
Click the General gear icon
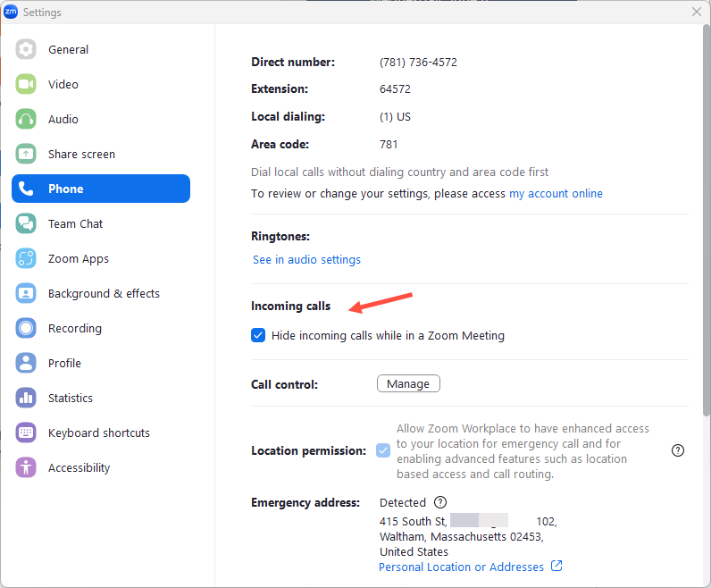coord(26,49)
